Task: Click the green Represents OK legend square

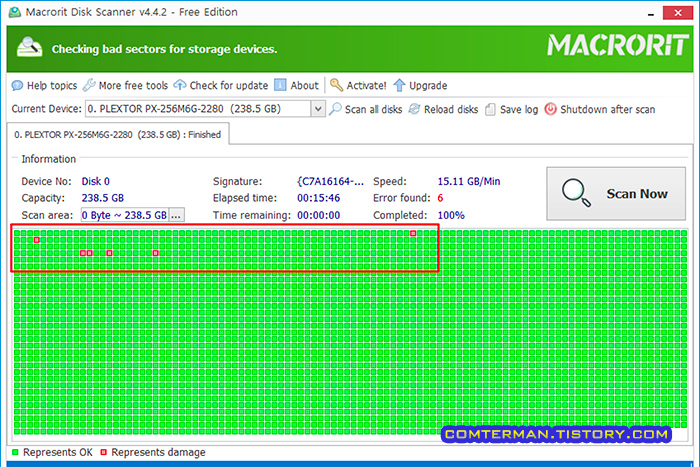Action: [x=15, y=452]
